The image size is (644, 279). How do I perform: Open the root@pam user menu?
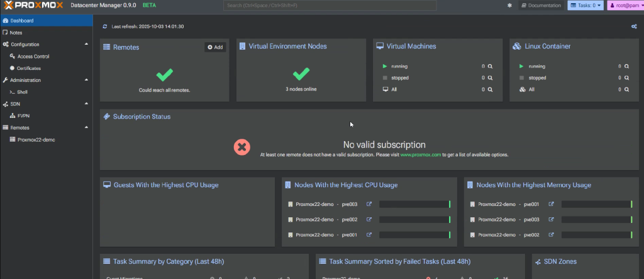625,6
